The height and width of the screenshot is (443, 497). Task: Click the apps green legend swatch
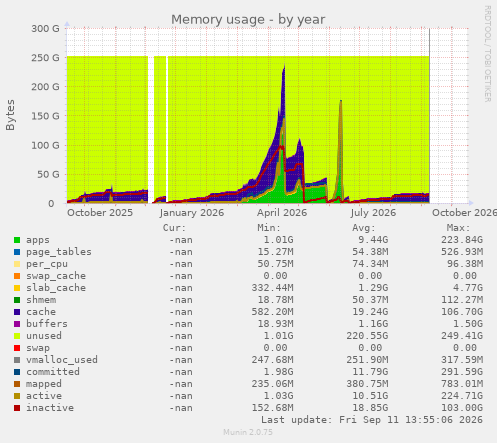tap(17, 240)
